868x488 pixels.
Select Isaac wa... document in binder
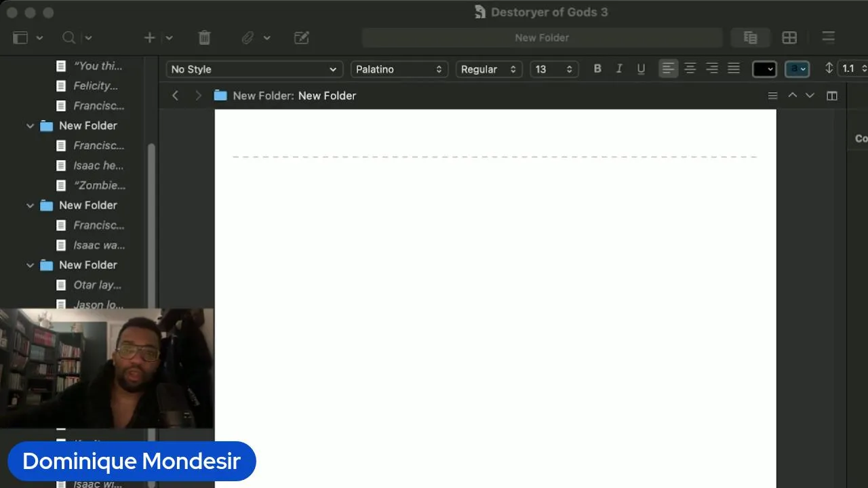[99, 245]
